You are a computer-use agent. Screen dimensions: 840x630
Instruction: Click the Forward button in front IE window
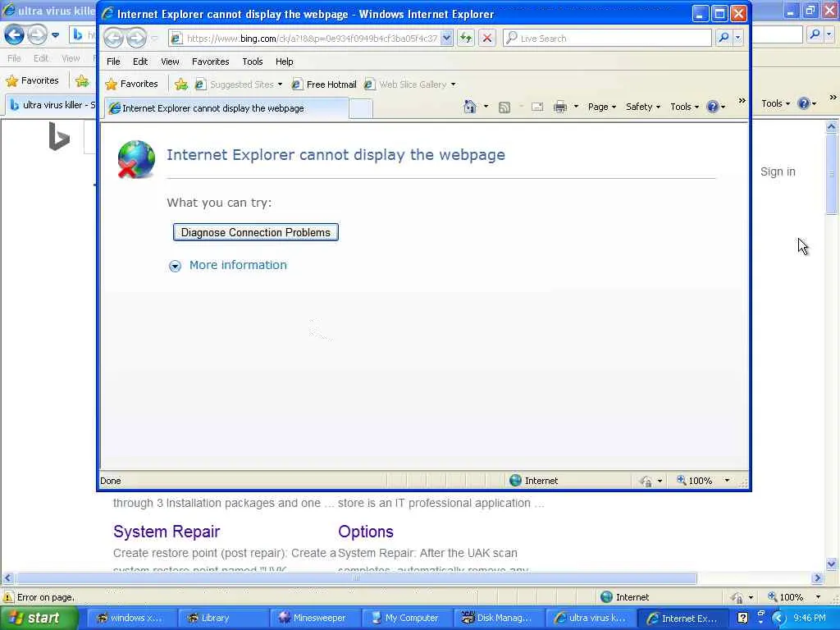(137, 38)
